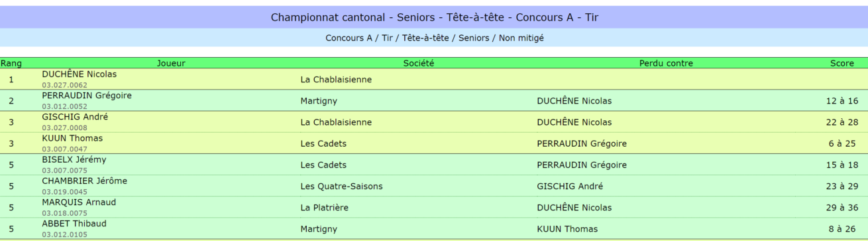
Task: Click the Rang column header
Action: [x=11, y=64]
